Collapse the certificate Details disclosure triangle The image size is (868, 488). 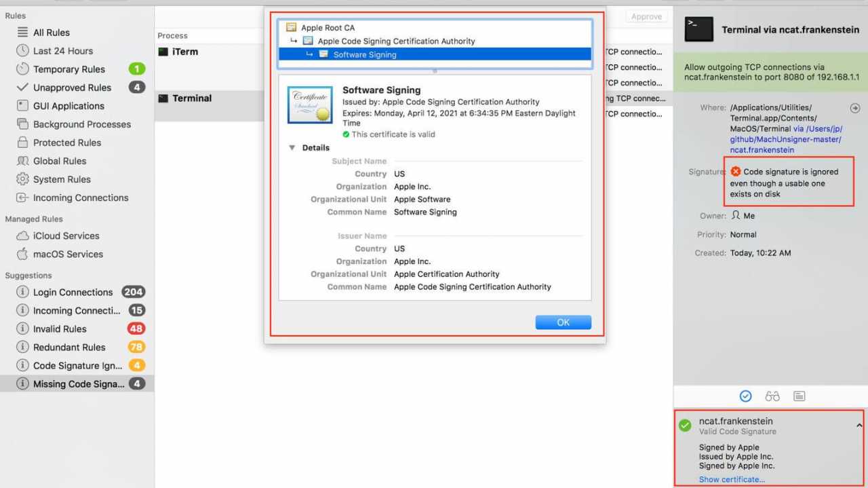pos(292,147)
